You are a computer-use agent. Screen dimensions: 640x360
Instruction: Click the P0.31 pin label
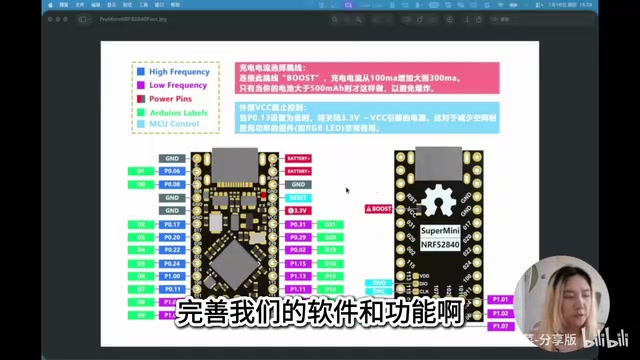(298, 224)
